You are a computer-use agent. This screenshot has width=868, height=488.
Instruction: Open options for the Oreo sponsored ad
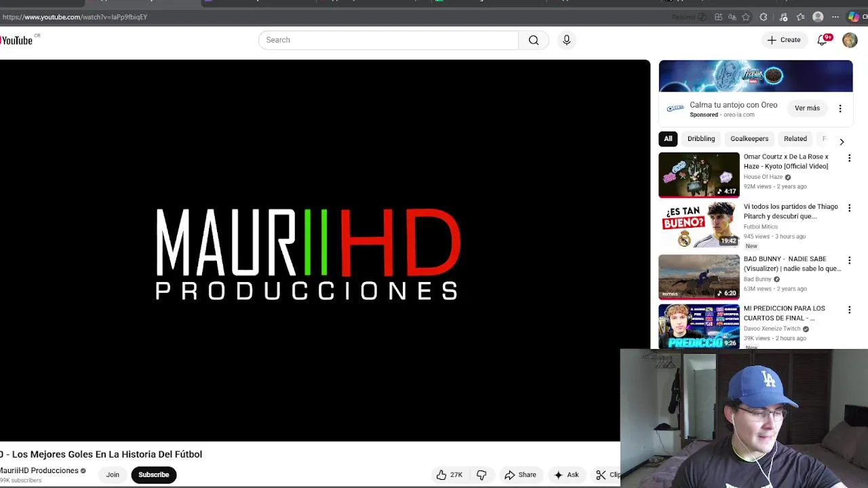tap(840, 108)
